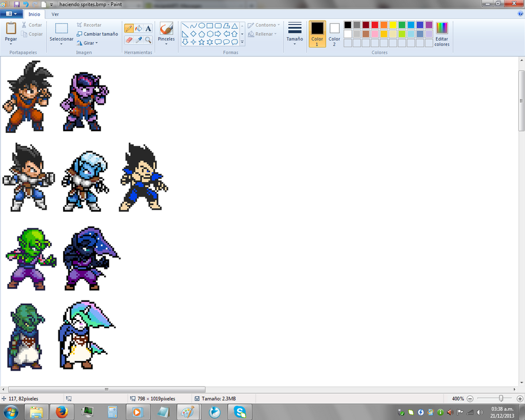The image size is (525, 420).
Task: Pick the green color swatch
Action: [402, 25]
